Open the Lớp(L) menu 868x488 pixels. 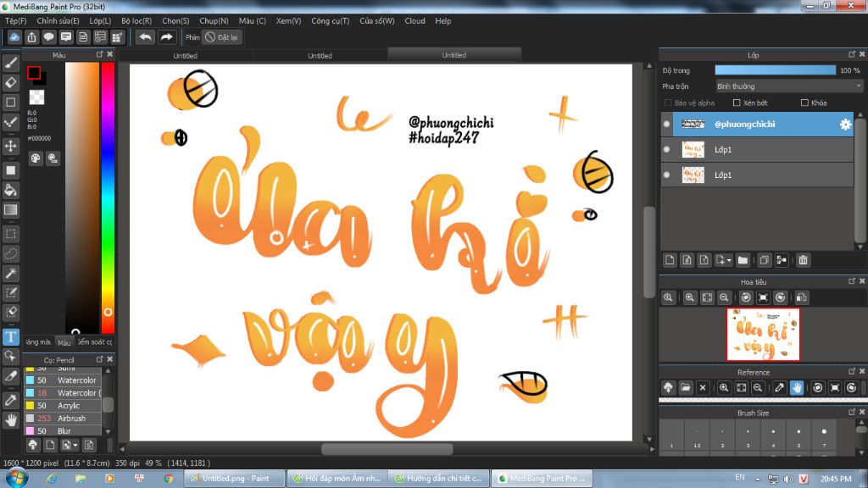click(100, 21)
